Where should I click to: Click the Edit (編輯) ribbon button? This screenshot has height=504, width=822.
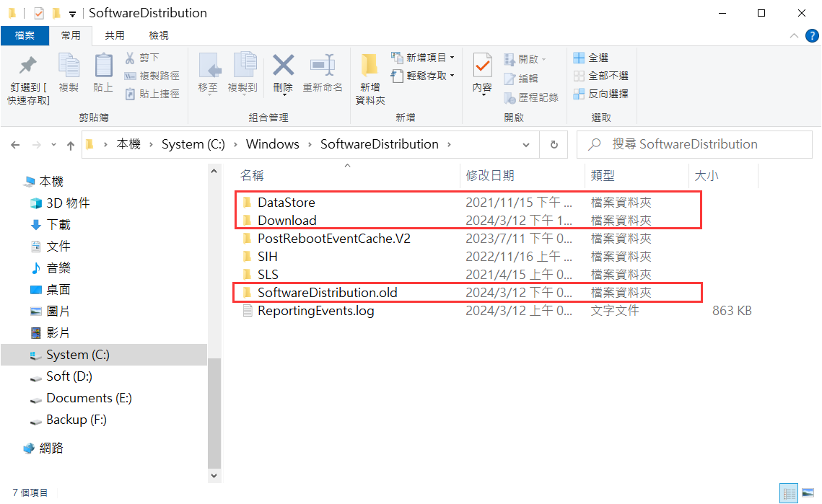coord(521,79)
